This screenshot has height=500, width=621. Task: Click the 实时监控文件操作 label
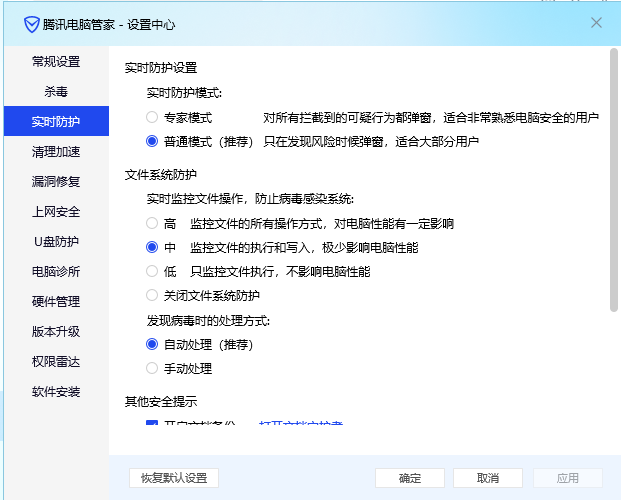click(x=250, y=198)
